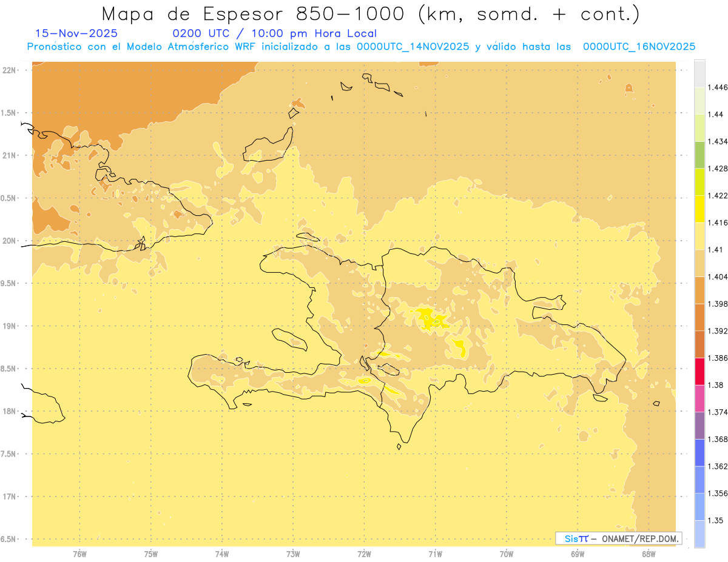
Task: Click the legend value '1.356'
Action: (x=718, y=493)
